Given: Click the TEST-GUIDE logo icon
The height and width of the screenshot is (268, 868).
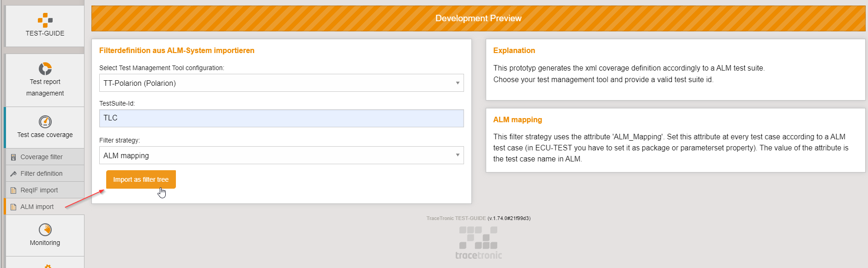Looking at the screenshot, I should (x=45, y=20).
